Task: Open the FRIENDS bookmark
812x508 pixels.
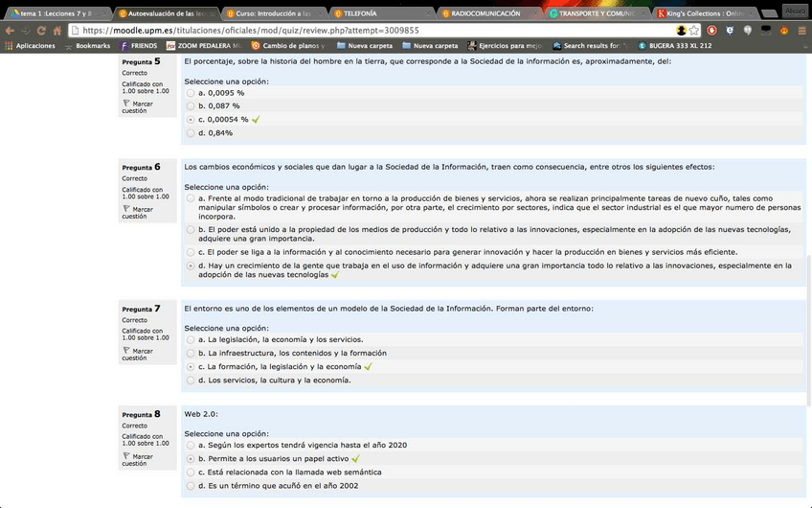Action: (x=138, y=45)
